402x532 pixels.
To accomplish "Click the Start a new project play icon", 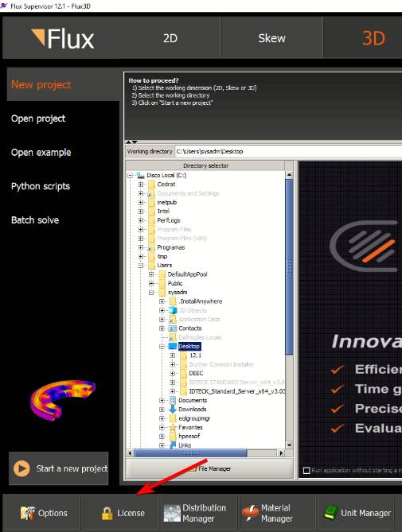I will coord(21,468).
